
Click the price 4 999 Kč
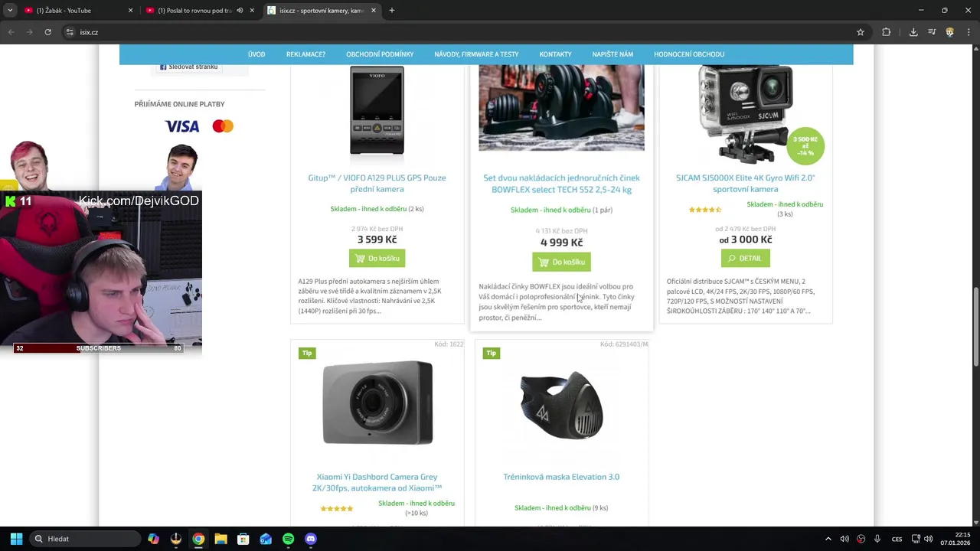click(x=561, y=243)
